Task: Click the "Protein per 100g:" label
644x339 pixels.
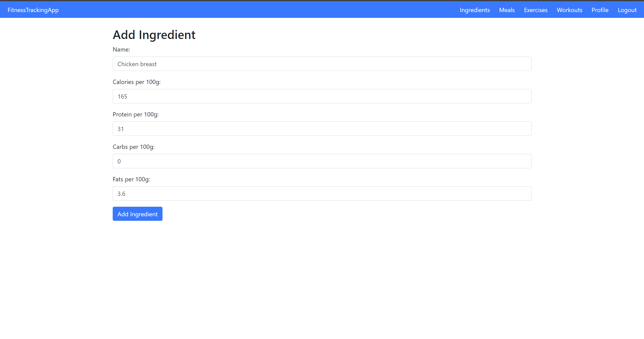Action: coord(136,114)
